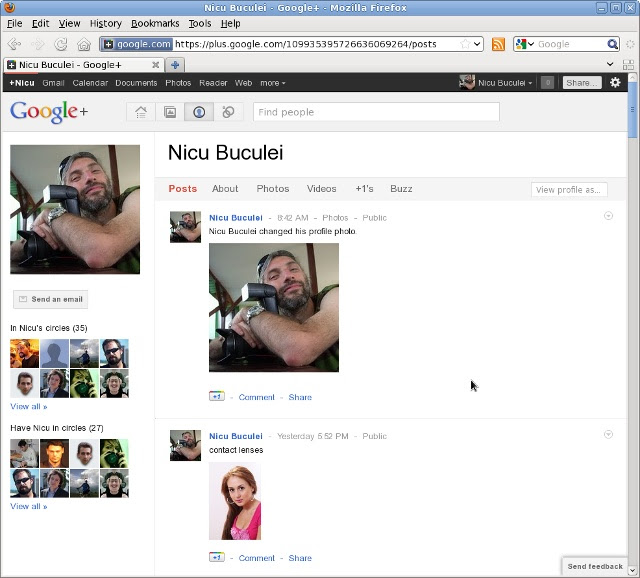640x578 pixels.
Task: Go back with Firefox back arrow
Action: pyautogui.click(x=14, y=44)
